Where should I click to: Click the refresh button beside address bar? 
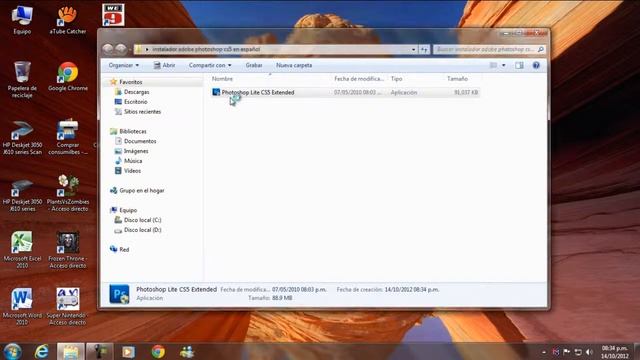424,49
